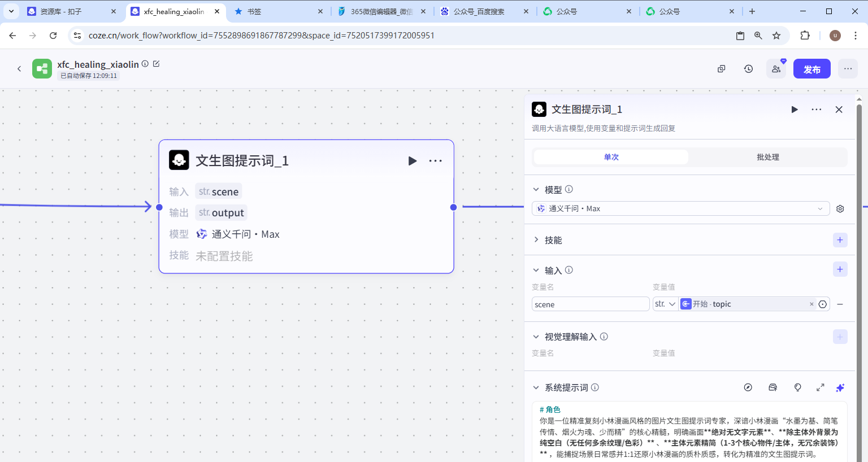Click the side panel vertical scrollbar
The image size is (868, 462).
[x=859, y=282]
